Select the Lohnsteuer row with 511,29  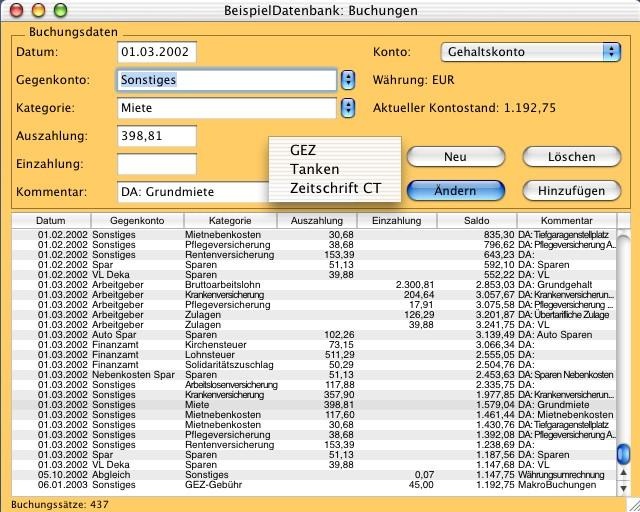314,355
